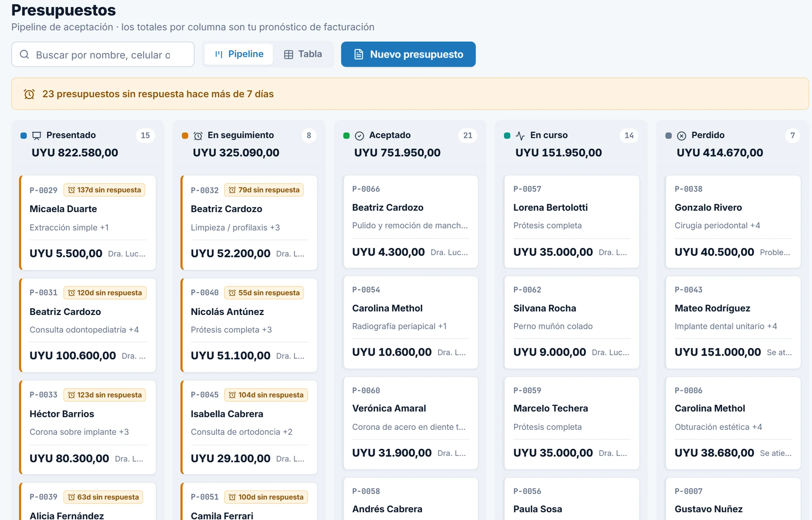Switch to Pipeline view
Screen dimensions: 812x520
239,54
